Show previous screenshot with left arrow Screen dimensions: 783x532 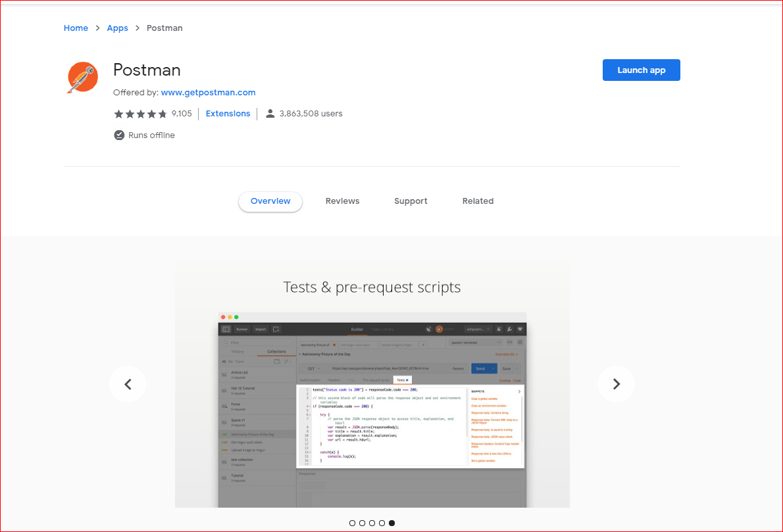128,384
